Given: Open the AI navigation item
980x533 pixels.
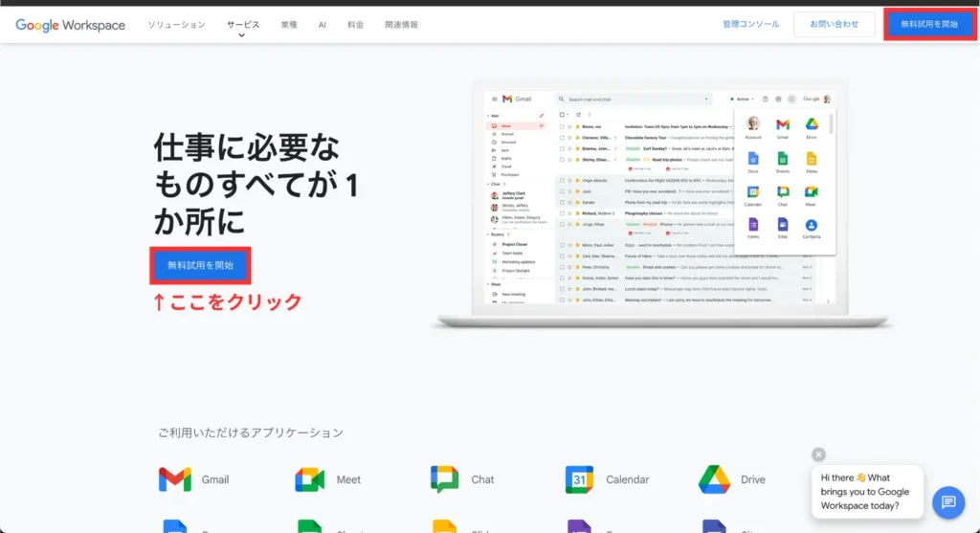Looking at the screenshot, I should [323, 25].
